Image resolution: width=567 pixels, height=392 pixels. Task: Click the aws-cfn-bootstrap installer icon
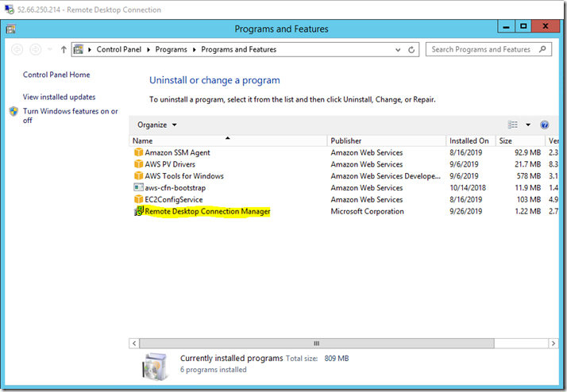pyautogui.click(x=138, y=187)
